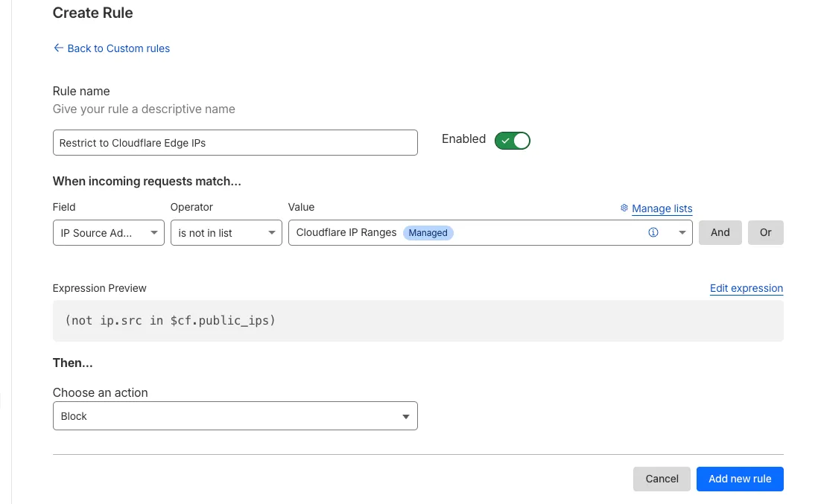Click the And button to add a condition

tap(720, 232)
